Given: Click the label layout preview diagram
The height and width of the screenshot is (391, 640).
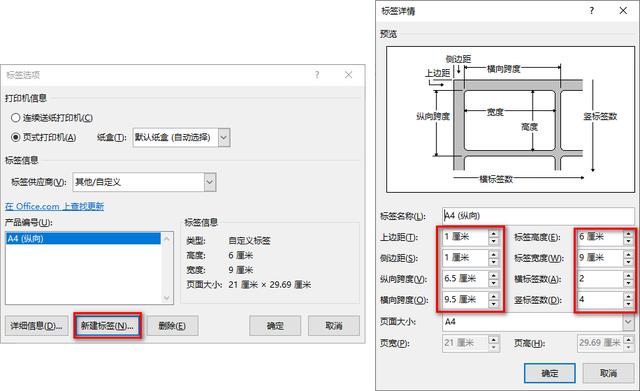Looking at the screenshot, I should tap(510, 119).
